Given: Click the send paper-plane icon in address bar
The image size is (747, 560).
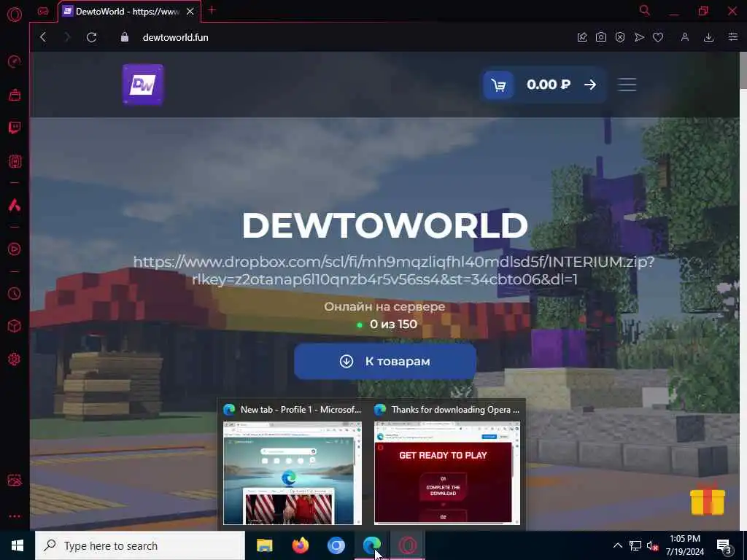Looking at the screenshot, I should [x=639, y=37].
